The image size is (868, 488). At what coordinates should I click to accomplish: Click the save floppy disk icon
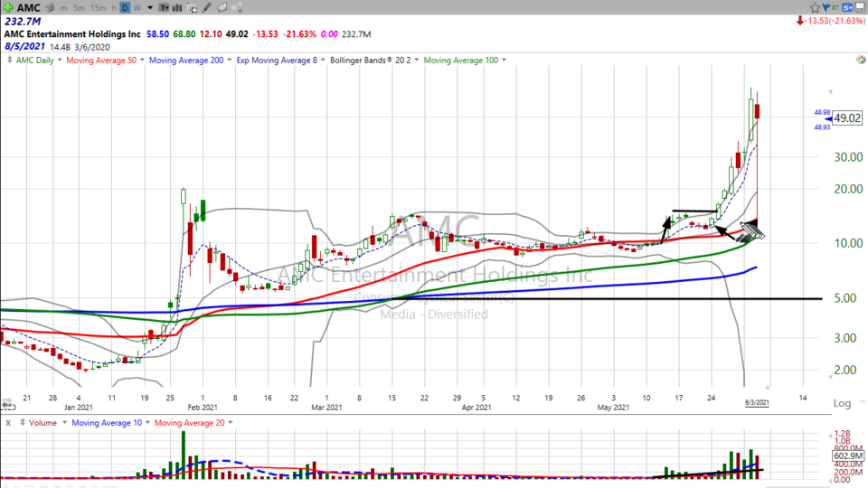(x=860, y=8)
